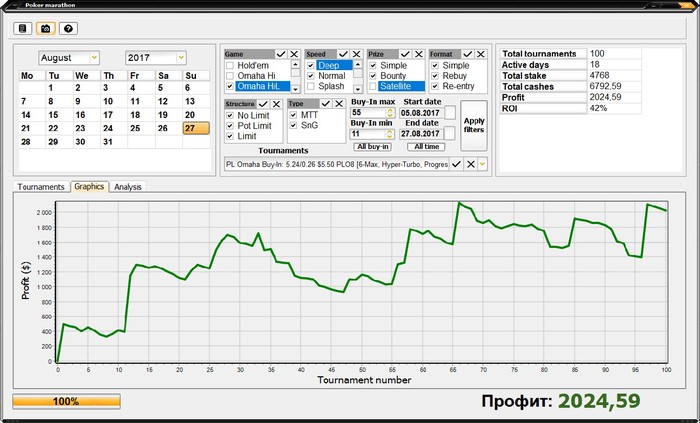
Task: Switch to the Analysis tab
Action: (128, 187)
